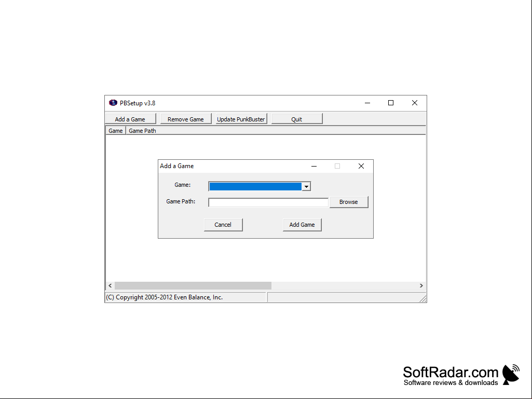
Task: Click Update PunkBuster button
Action: coord(241,119)
